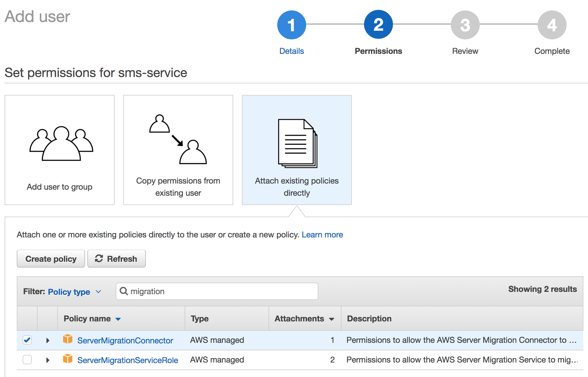Click the step 3 Review circle
This screenshot has height=377, width=588.
[465, 25]
